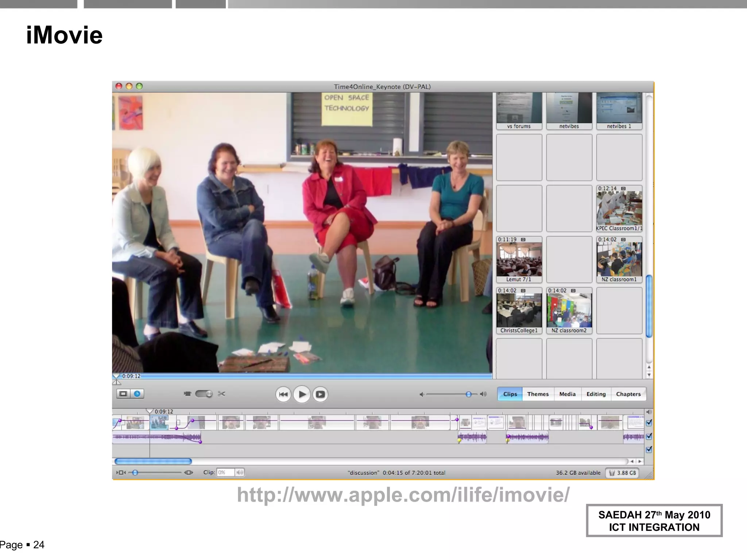
Task: Click the low-volume speaker icon
Action: click(x=422, y=394)
